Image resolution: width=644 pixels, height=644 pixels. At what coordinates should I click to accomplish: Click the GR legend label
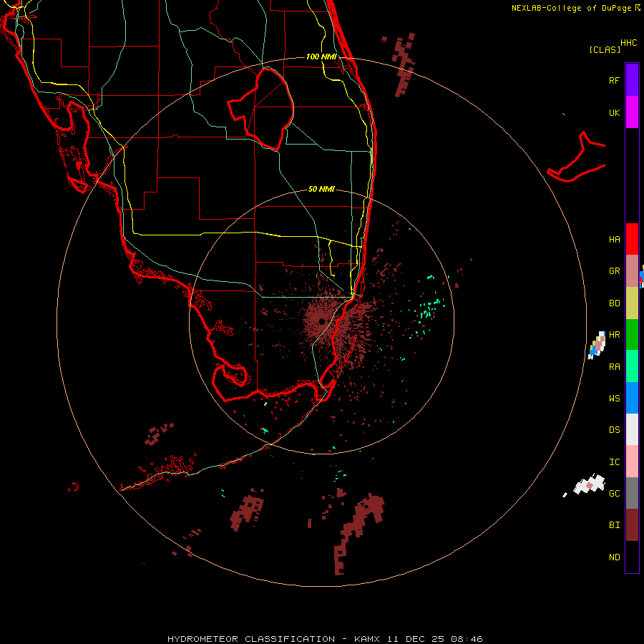614,271
